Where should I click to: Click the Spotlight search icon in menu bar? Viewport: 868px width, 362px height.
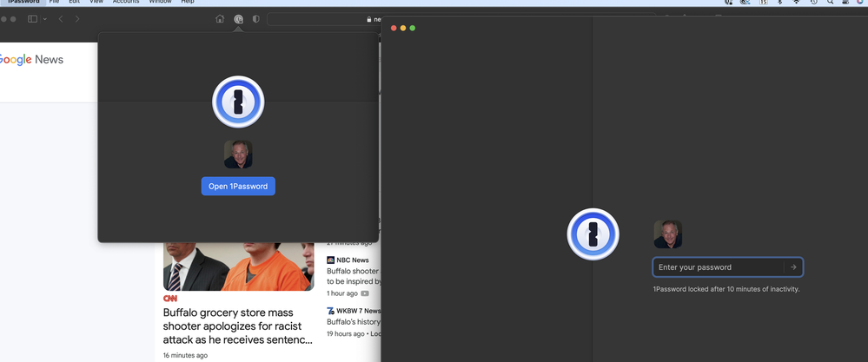point(830,3)
